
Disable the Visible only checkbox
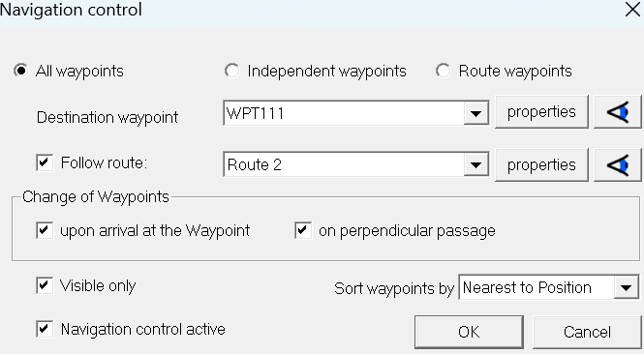tap(45, 285)
